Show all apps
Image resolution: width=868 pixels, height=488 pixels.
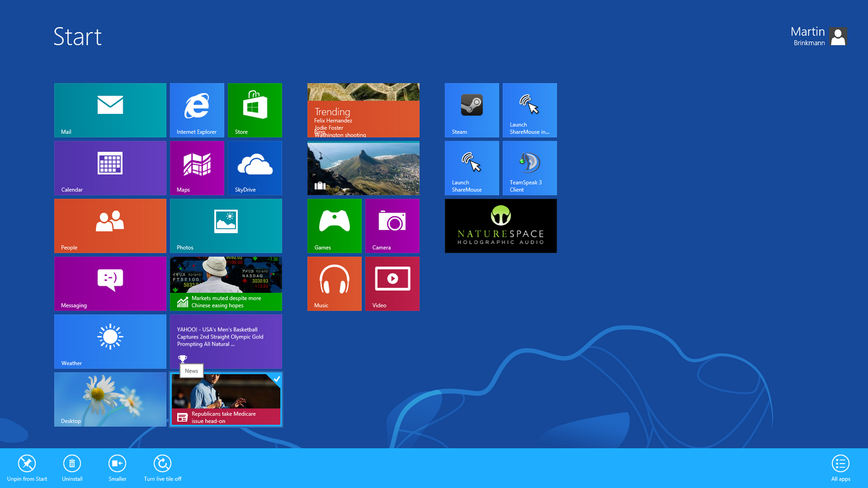coord(840,467)
